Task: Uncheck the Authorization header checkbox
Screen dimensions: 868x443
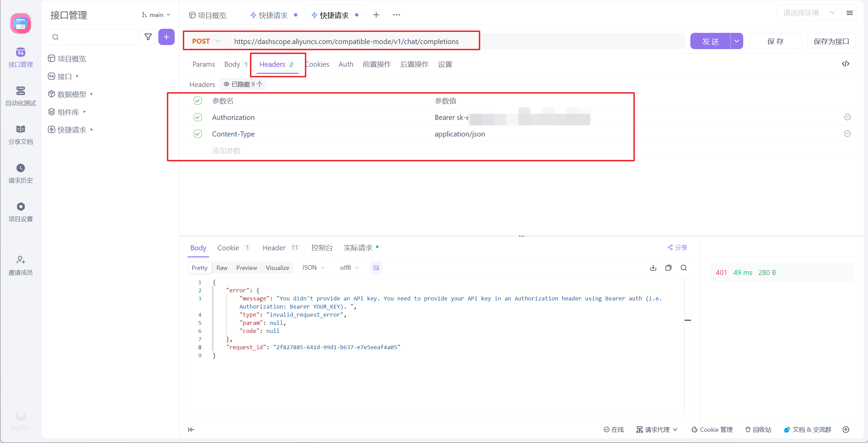Action: tap(198, 117)
